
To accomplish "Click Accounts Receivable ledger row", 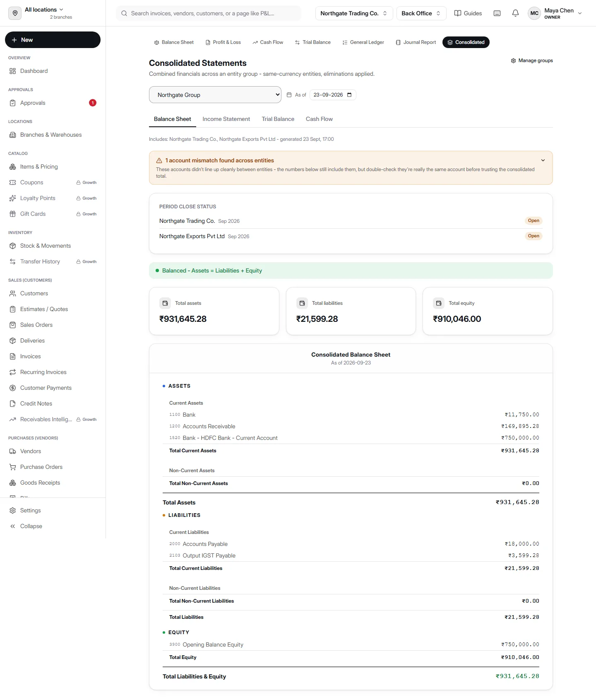I will point(351,426).
